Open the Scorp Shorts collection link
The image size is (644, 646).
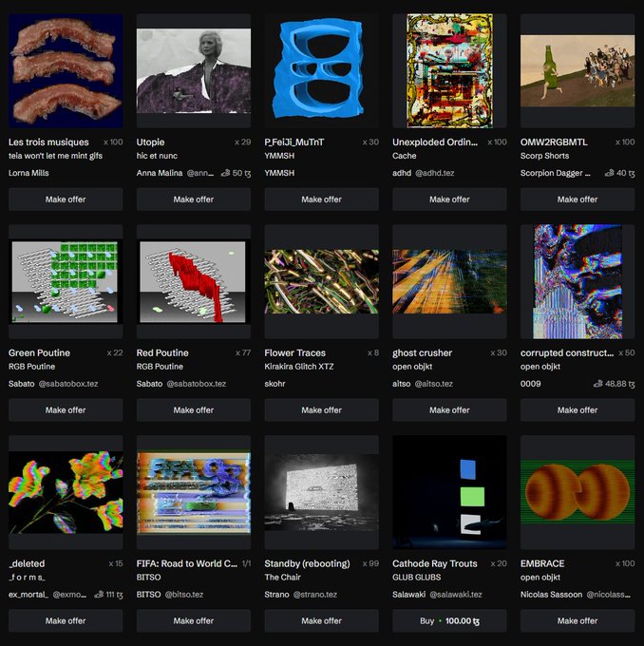point(544,156)
